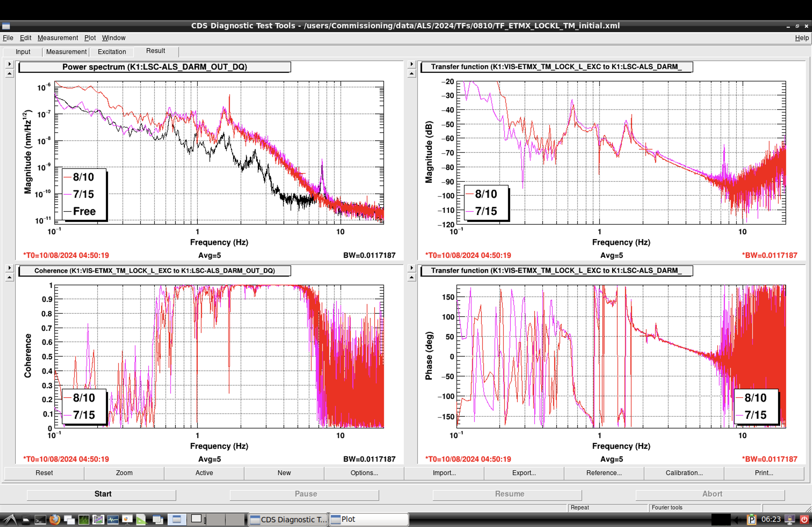Click the up-arrow toggle beside the Coherence plot
The image size is (812, 527).
(10, 277)
